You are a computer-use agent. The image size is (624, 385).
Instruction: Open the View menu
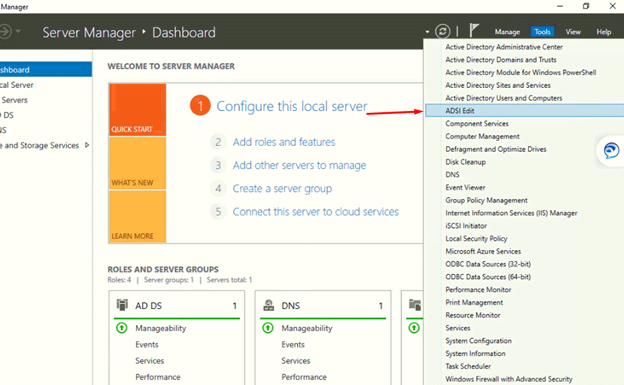[x=573, y=32]
